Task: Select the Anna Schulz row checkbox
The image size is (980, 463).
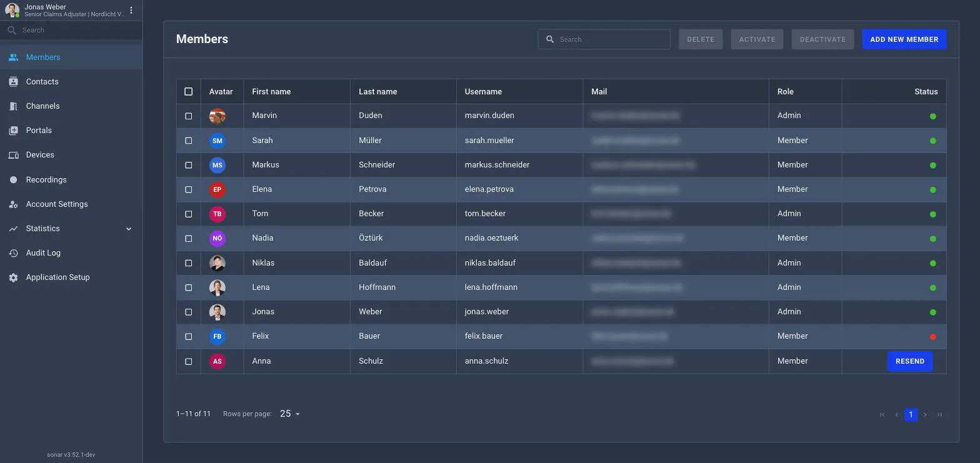Action: [x=189, y=361]
